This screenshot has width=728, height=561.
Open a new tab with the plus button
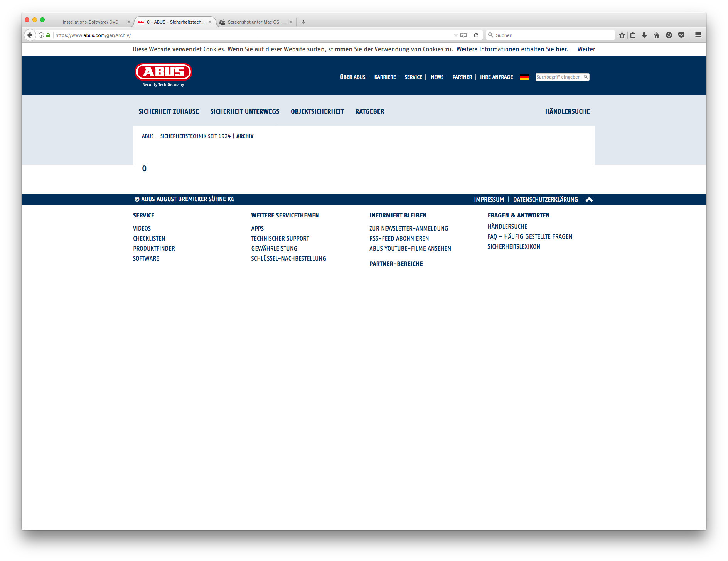(x=303, y=22)
